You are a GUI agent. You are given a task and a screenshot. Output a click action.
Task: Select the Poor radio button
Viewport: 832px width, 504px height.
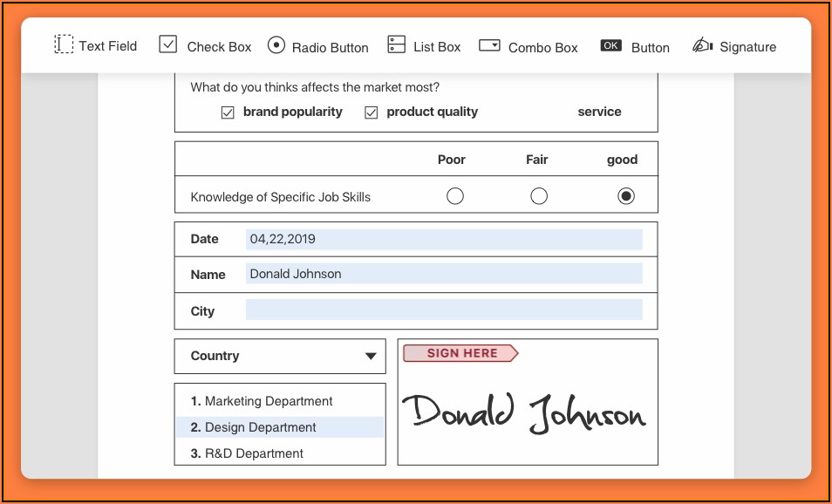tap(454, 196)
